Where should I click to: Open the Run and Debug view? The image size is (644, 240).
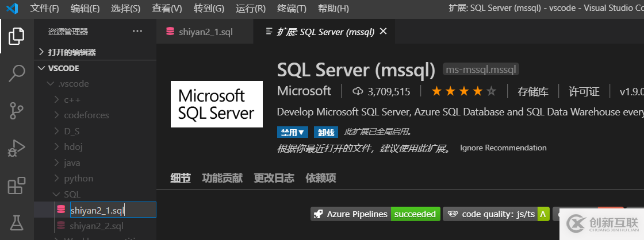17,148
